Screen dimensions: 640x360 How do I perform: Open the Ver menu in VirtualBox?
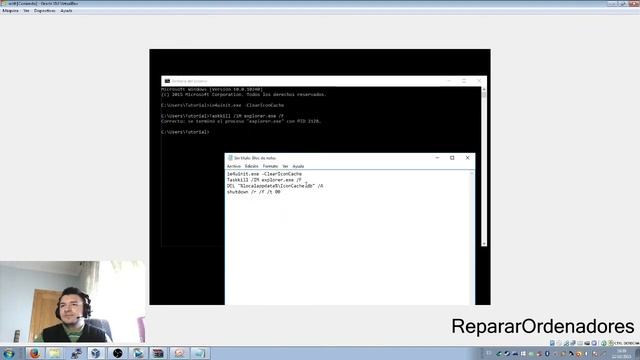click(26, 11)
